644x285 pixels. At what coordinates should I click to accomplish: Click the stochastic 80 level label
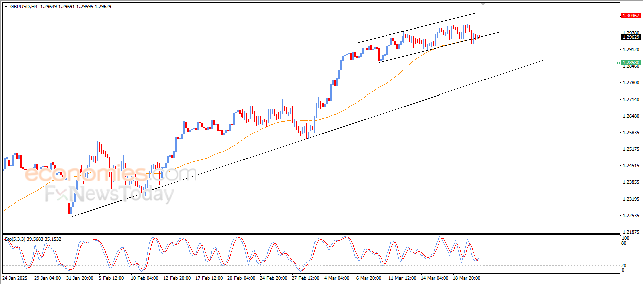(625, 243)
